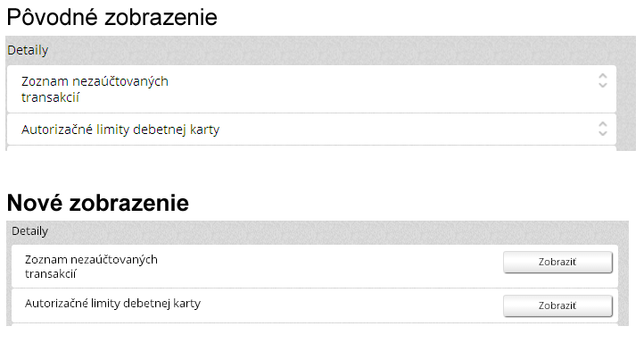
Task: Expand Zoznam nezaúčtovaných transakcií using its arrows icon
Action: (x=602, y=80)
